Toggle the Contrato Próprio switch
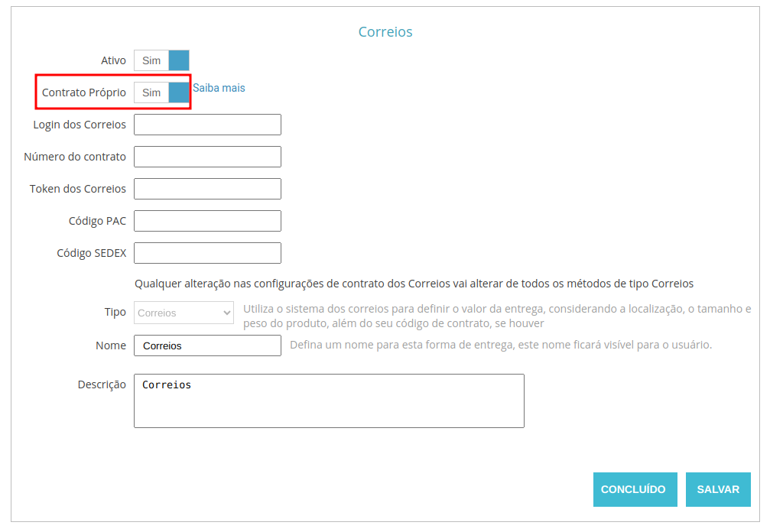The height and width of the screenshot is (532, 770). [161, 92]
